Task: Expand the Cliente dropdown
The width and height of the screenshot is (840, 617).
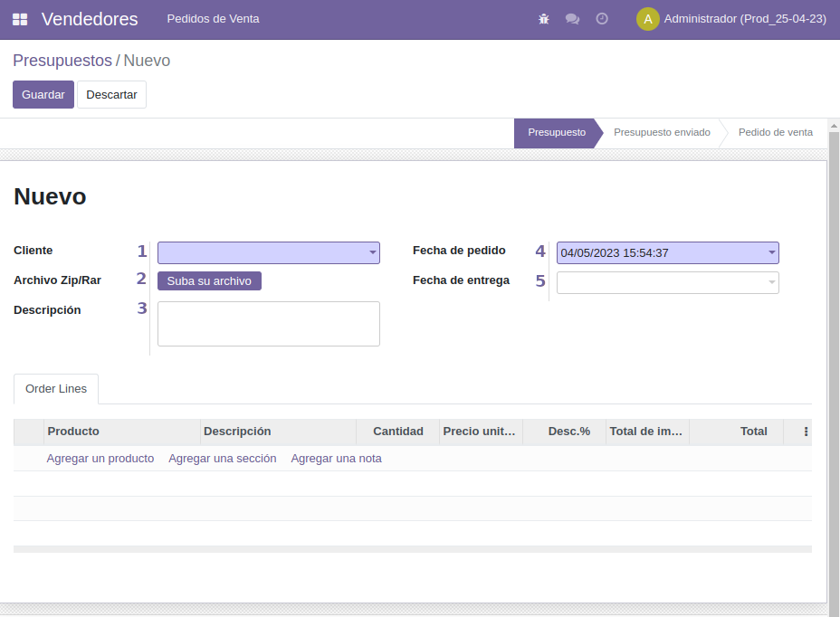Action: pos(372,253)
